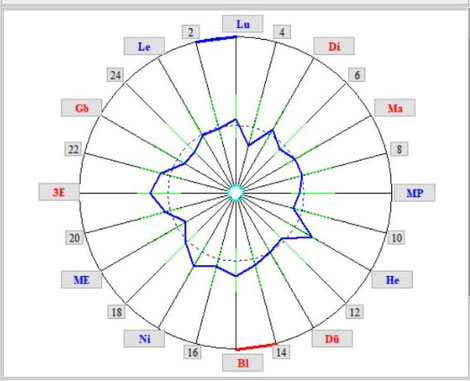Click the Gb meridian label

click(x=81, y=108)
